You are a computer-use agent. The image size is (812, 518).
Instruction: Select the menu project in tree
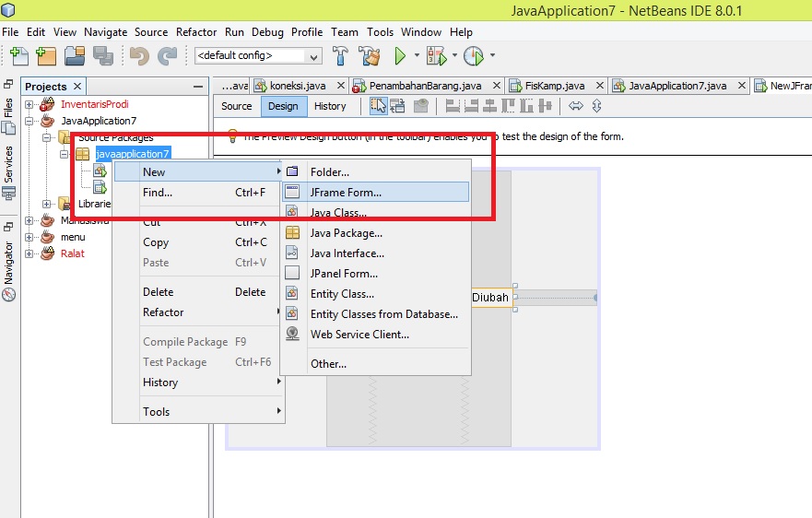click(x=73, y=237)
